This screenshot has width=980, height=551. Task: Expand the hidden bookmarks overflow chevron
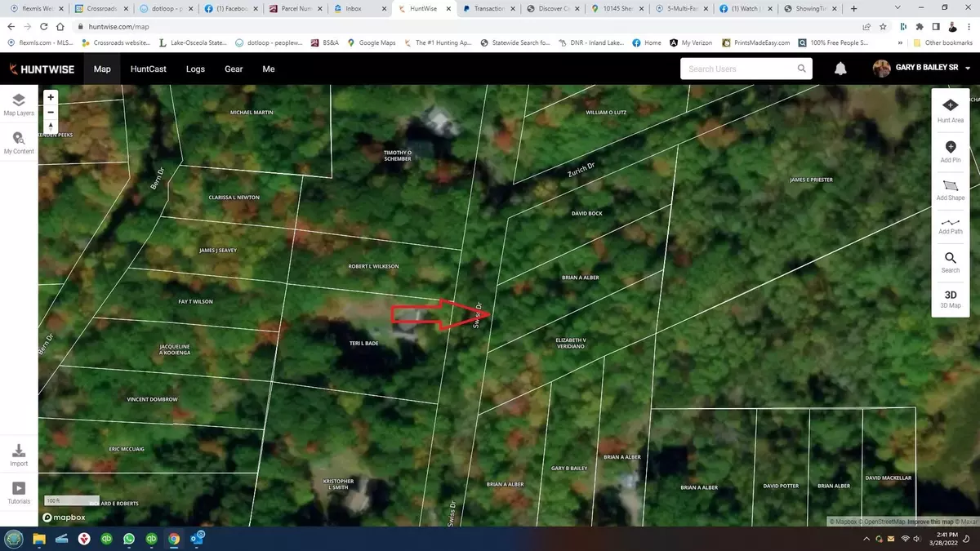point(901,42)
